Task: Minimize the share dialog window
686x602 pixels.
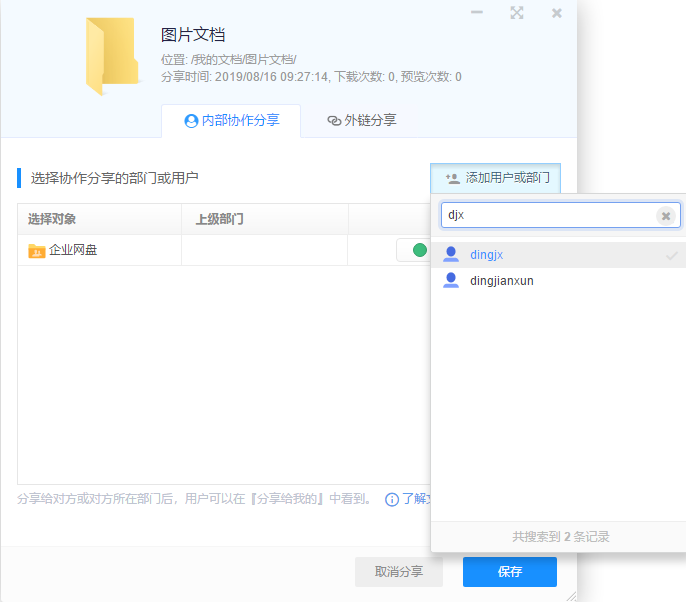Action: (x=477, y=13)
